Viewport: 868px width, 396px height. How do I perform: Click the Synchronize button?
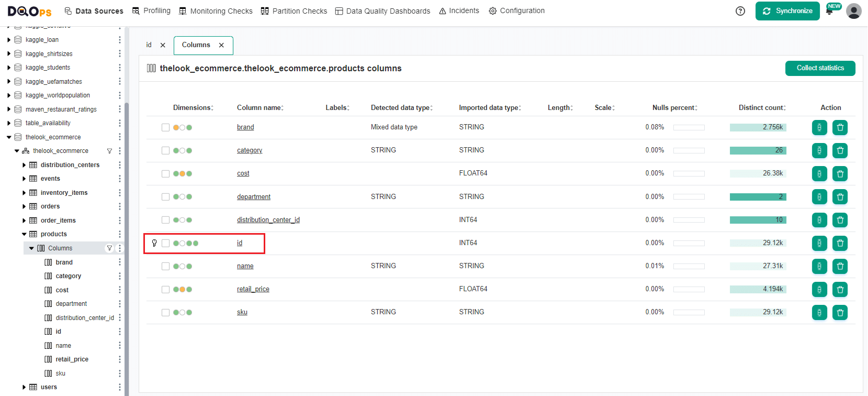787,11
